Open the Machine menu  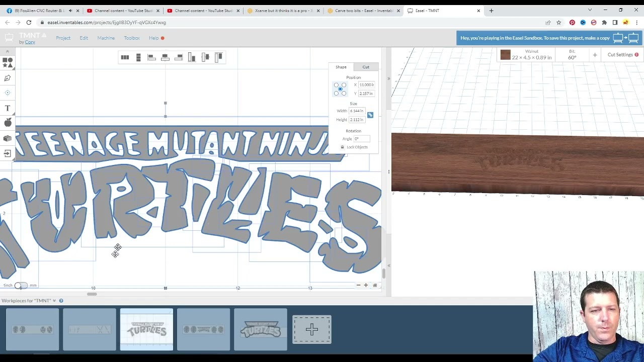pyautogui.click(x=106, y=38)
